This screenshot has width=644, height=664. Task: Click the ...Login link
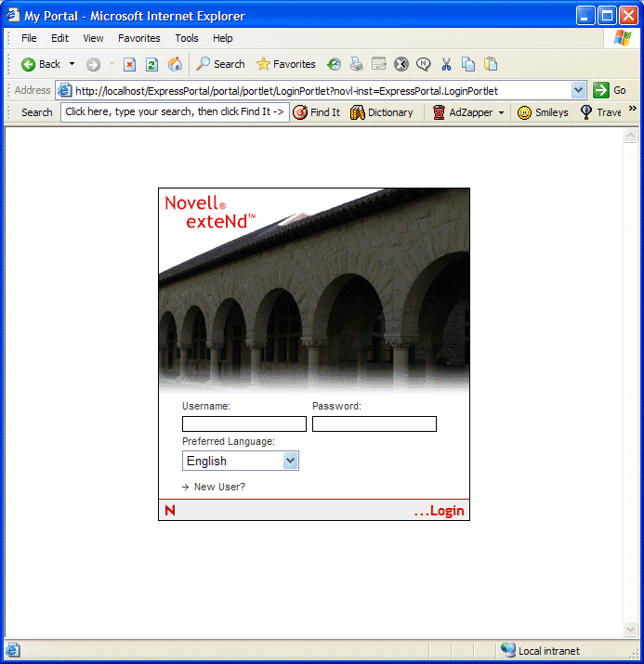point(439,511)
